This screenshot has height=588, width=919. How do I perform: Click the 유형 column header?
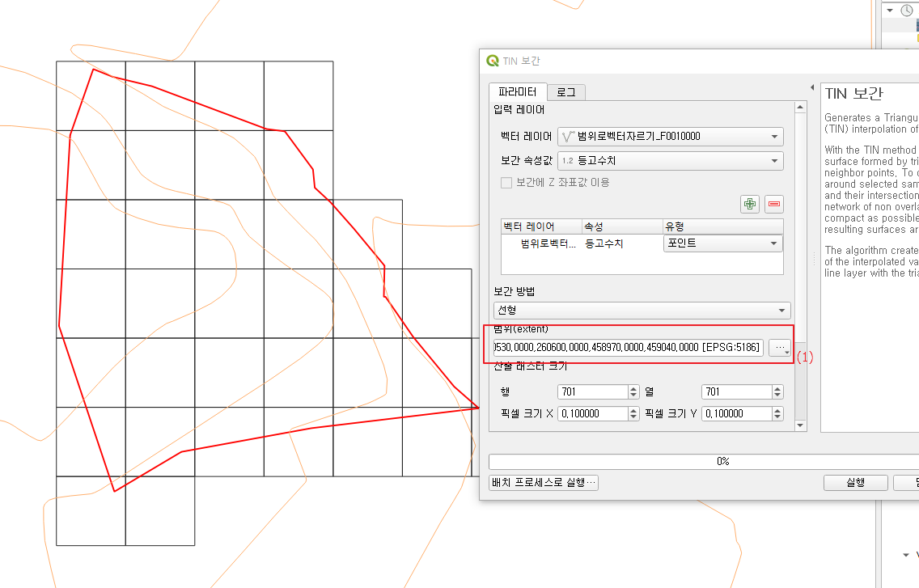pos(722,227)
